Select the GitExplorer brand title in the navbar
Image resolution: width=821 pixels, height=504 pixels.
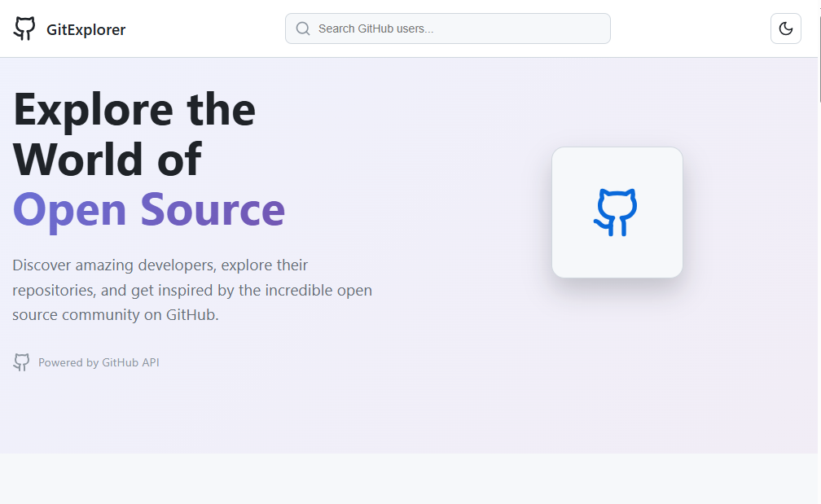click(x=86, y=28)
